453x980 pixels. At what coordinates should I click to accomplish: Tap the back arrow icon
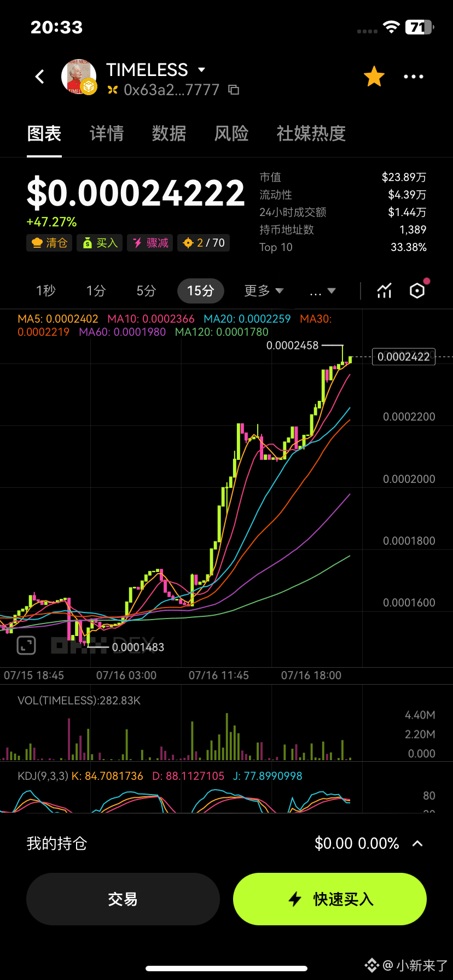coord(39,77)
